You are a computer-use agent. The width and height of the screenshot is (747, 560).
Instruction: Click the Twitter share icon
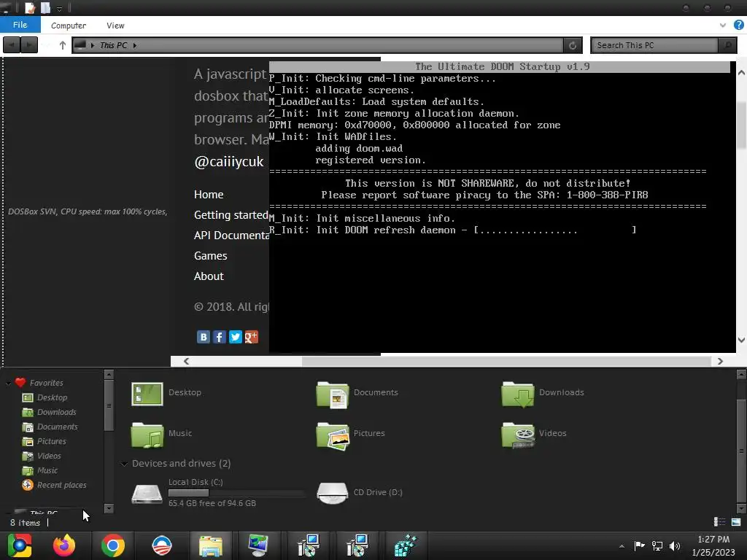(236, 337)
